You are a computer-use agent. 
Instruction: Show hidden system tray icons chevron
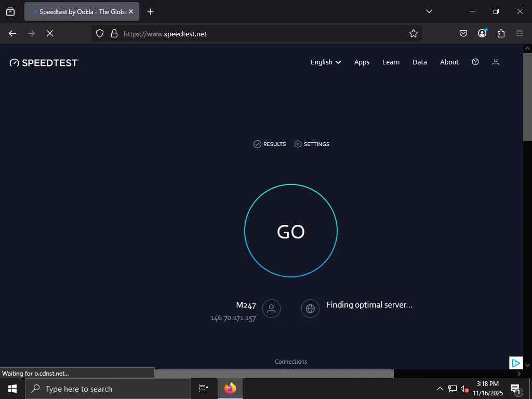pos(440,389)
